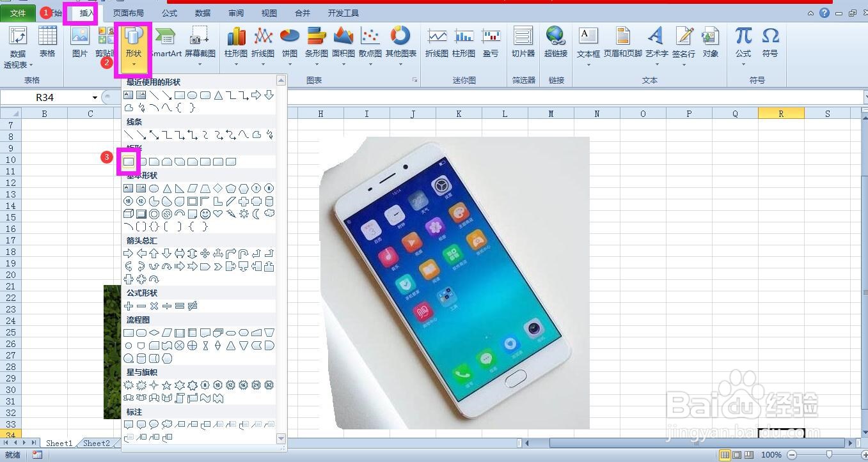Image resolution: width=868 pixels, height=462 pixels.
Task: Select the heart shape in basic shapes
Action: [218, 213]
